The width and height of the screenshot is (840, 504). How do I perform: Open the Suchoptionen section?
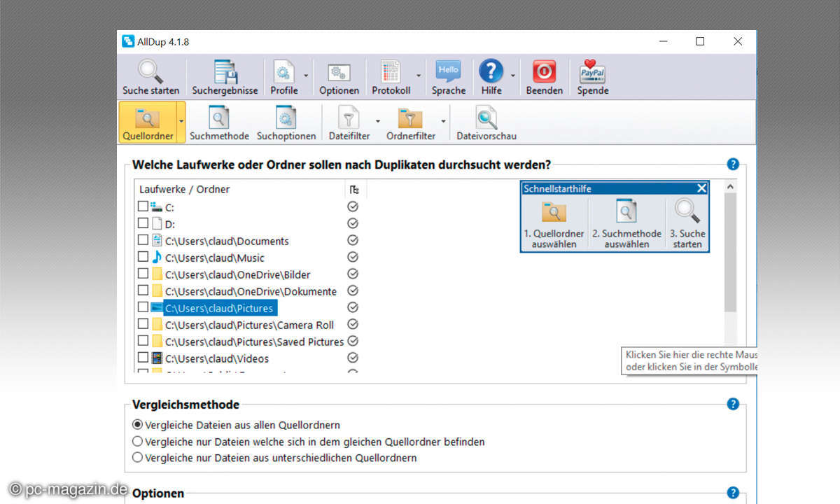coord(286,122)
